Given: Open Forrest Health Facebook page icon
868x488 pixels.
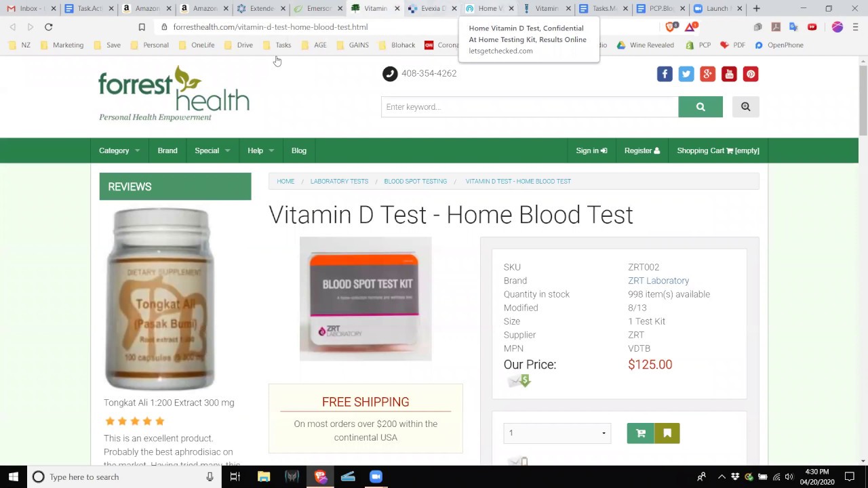Looking at the screenshot, I should point(665,74).
